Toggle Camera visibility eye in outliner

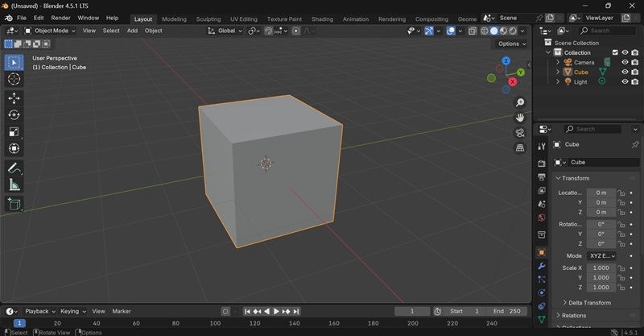625,62
